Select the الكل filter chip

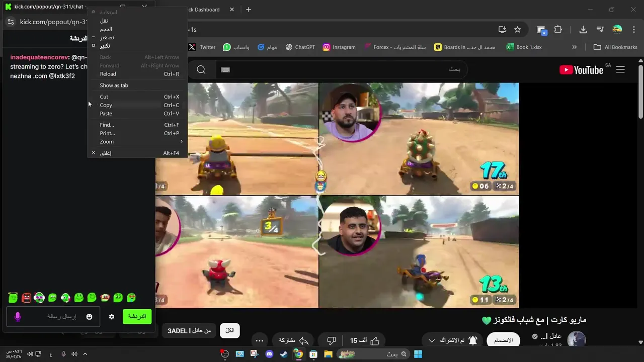tap(230, 330)
